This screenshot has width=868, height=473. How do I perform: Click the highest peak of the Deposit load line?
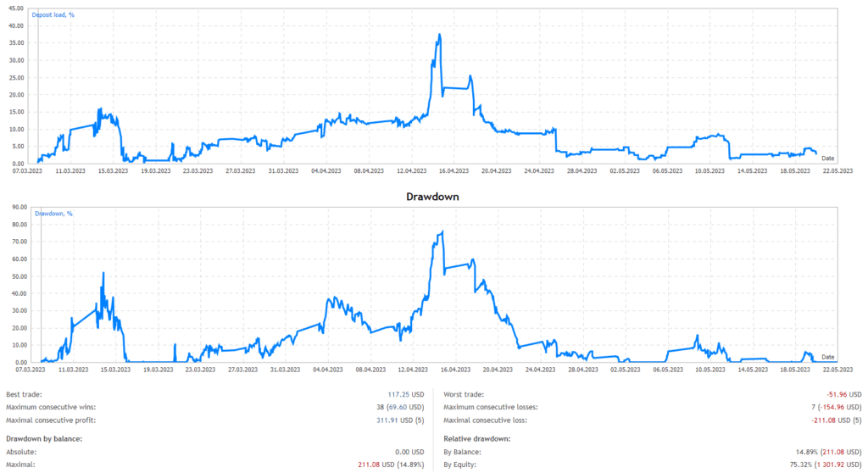(439, 35)
